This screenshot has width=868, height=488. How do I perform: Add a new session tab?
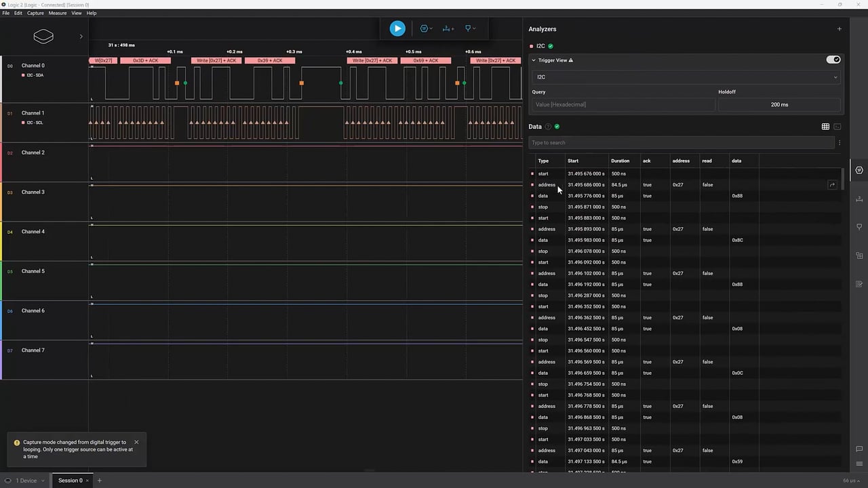point(100,481)
